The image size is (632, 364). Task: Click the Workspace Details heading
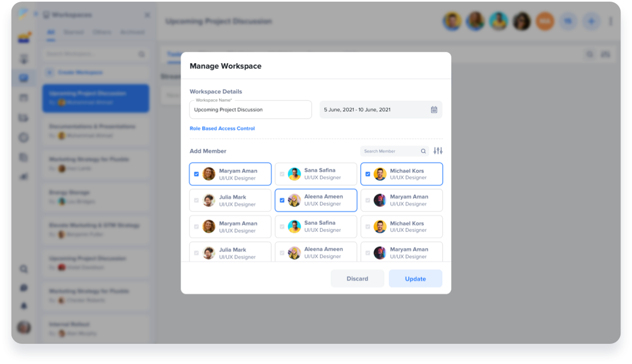pos(216,91)
